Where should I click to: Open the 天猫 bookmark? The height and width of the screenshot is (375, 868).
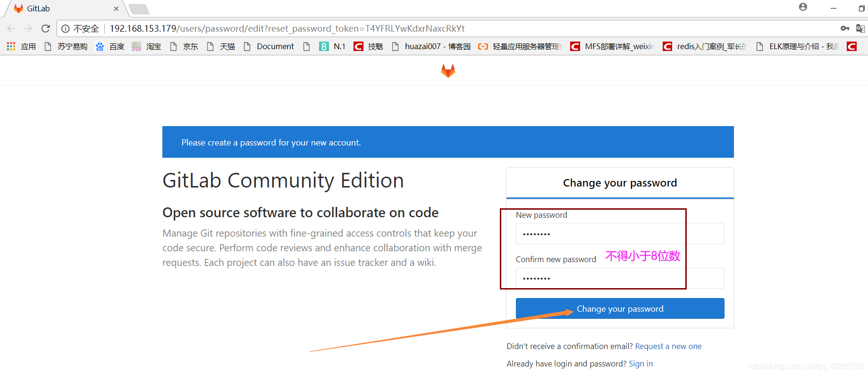(x=220, y=46)
